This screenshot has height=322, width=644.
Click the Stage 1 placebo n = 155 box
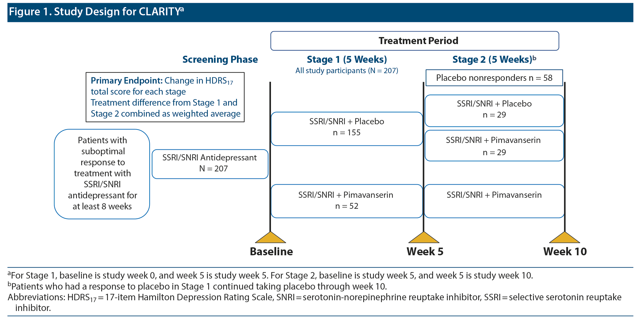(x=347, y=129)
